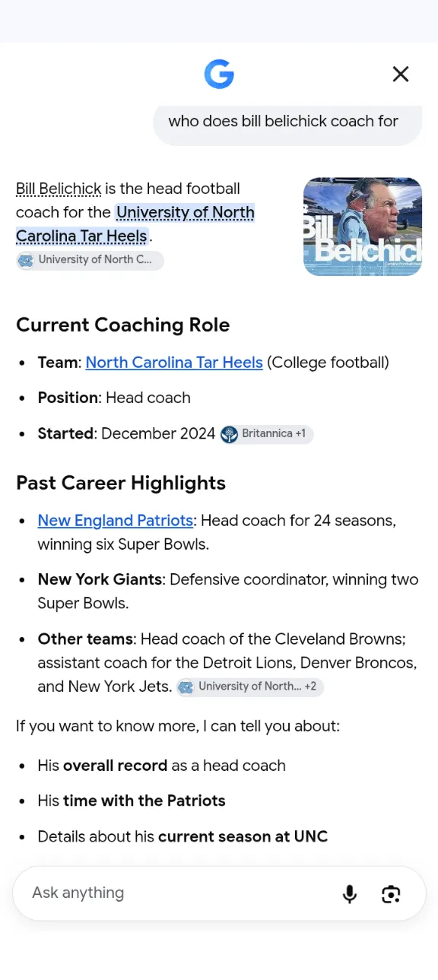Close the AI answer panel
The width and height of the screenshot is (438, 980).
click(401, 74)
